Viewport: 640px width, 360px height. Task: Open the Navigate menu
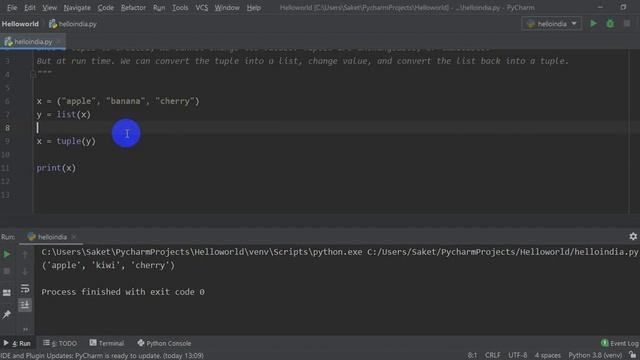click(x=77, y=8)
